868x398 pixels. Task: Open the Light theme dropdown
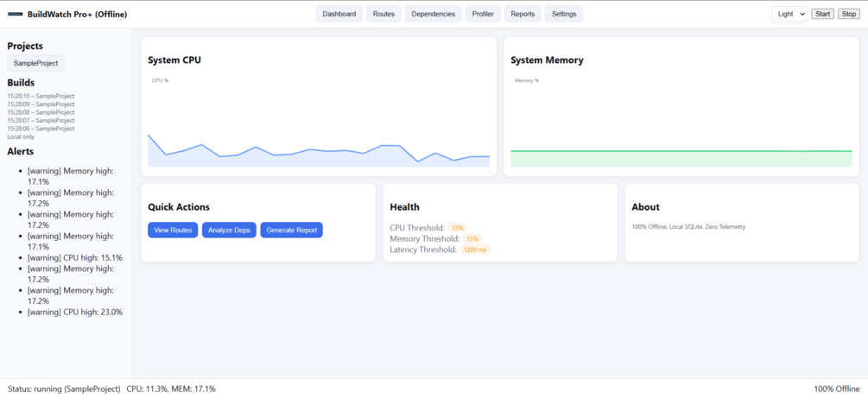tap(789, 14)
